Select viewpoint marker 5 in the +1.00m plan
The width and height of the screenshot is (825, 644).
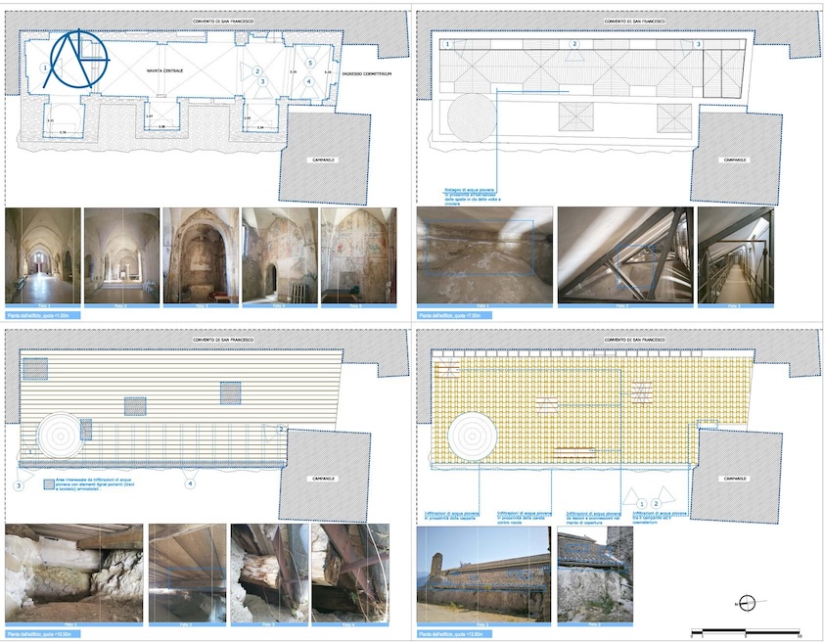point(310,63)
